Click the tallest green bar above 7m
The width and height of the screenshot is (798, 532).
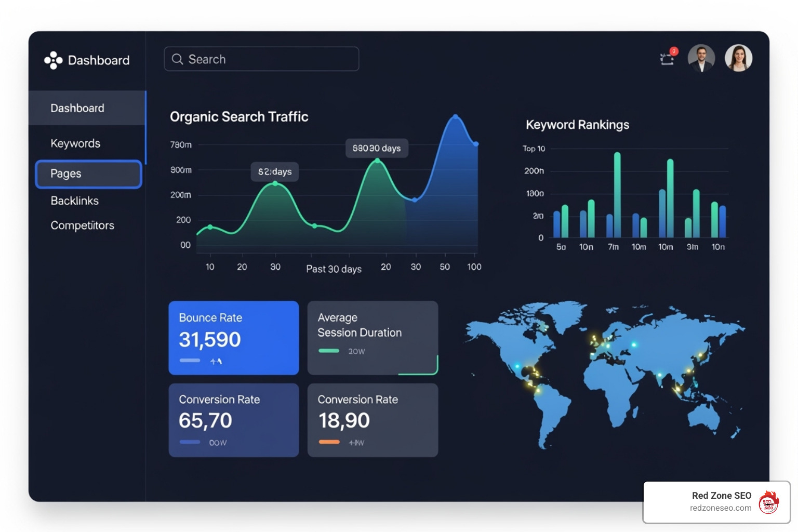617,195
